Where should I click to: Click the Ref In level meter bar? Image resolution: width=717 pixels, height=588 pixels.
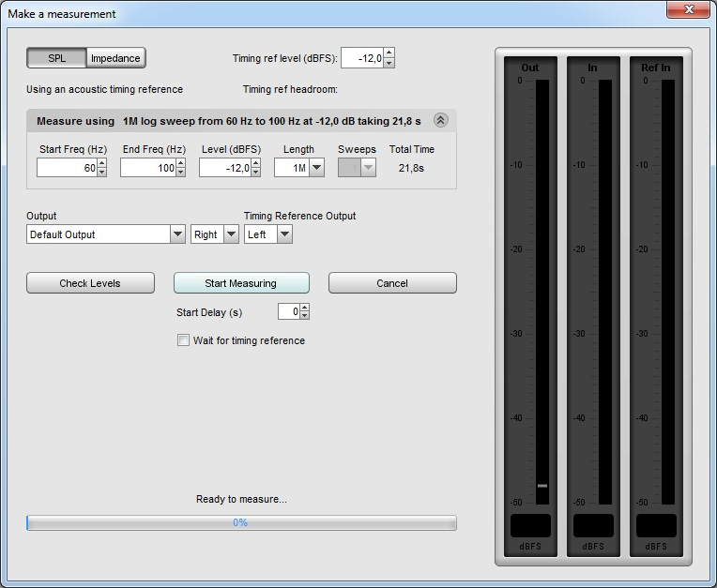[x=668, y=292]
